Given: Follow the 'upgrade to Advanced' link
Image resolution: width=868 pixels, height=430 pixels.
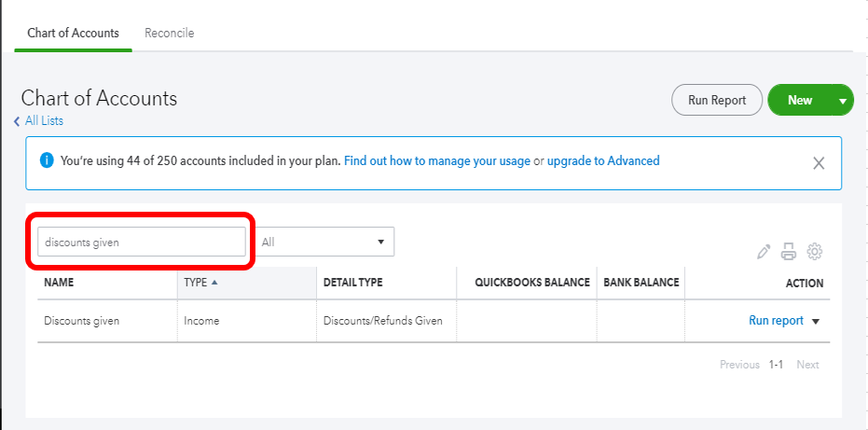Looking at the screenshot, I should 603,161.
